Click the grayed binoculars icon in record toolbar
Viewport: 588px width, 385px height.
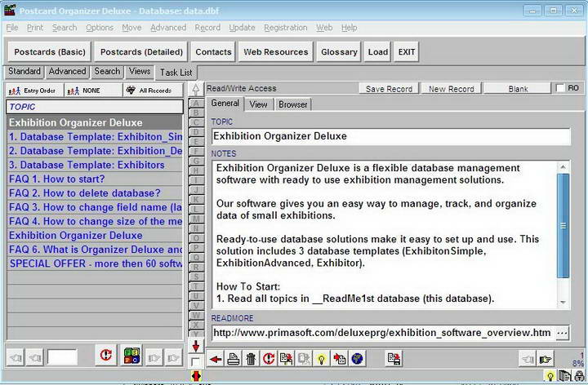[304, 359]
